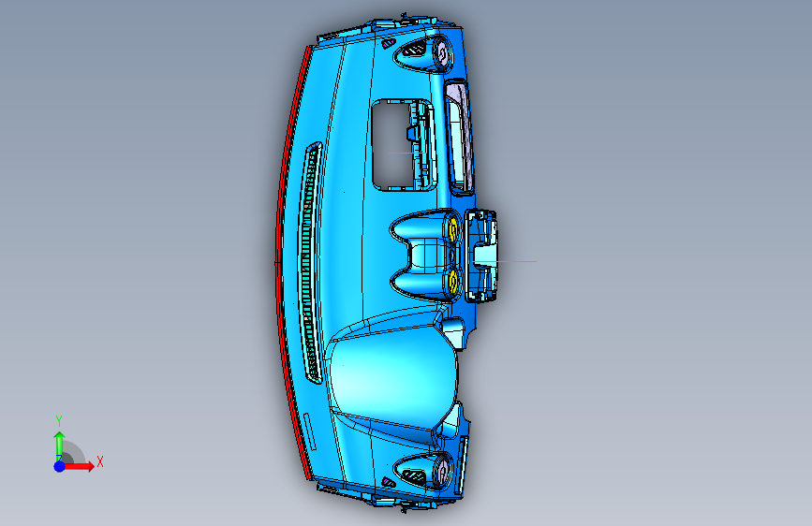
Task: Select the grey glove box panel on the model
Action: (460, 138)
